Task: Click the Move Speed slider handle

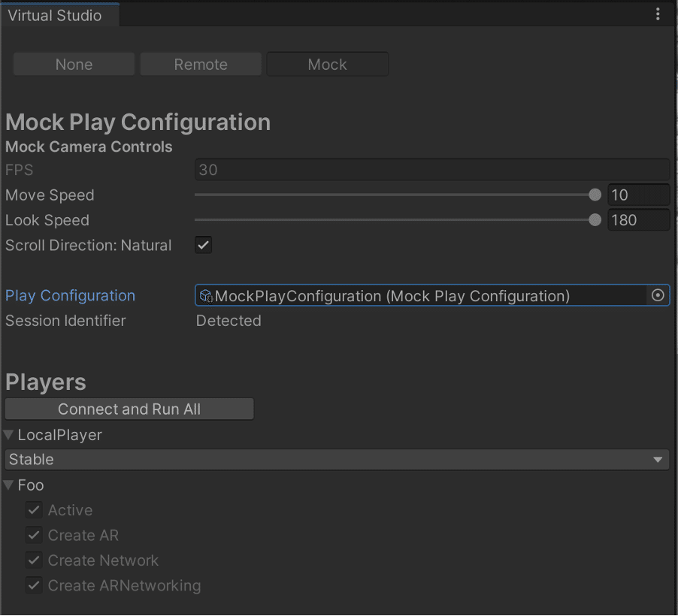Action: (595, 195)
